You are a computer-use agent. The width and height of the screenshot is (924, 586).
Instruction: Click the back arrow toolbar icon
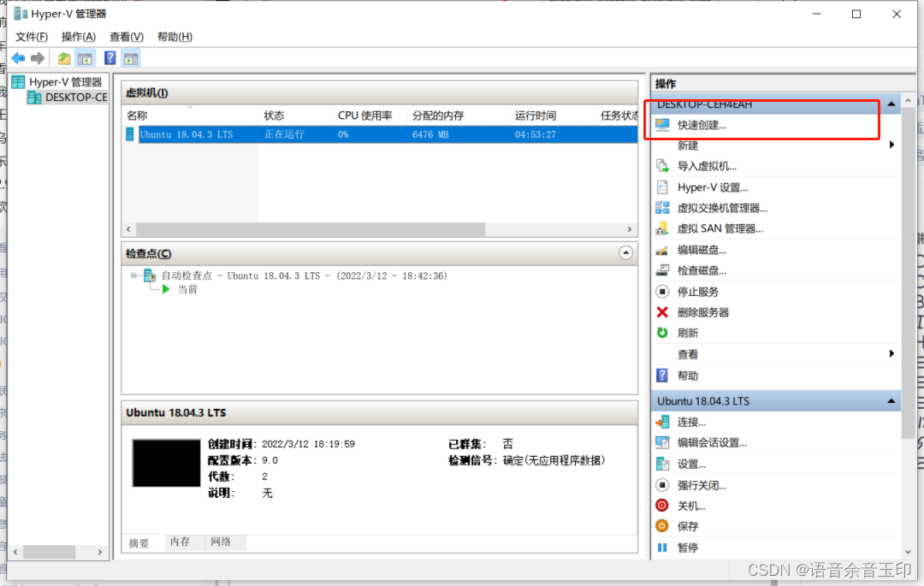click(18, 58)
